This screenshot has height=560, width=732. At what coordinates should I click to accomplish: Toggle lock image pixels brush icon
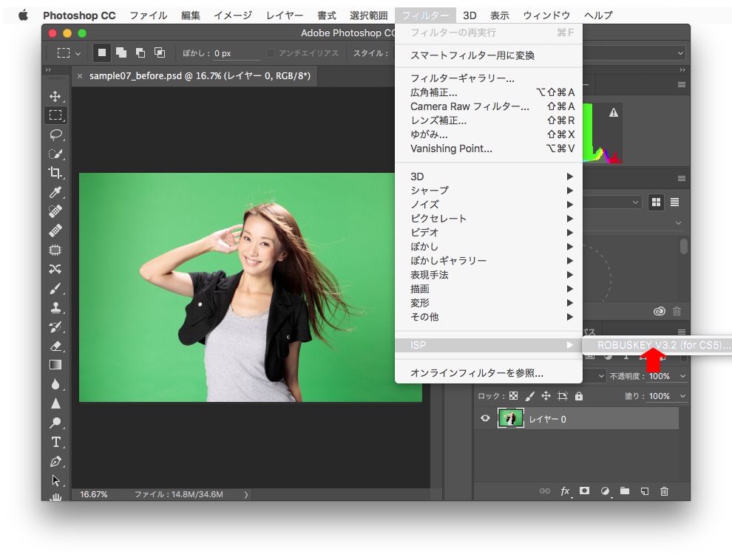click(529, 396)
